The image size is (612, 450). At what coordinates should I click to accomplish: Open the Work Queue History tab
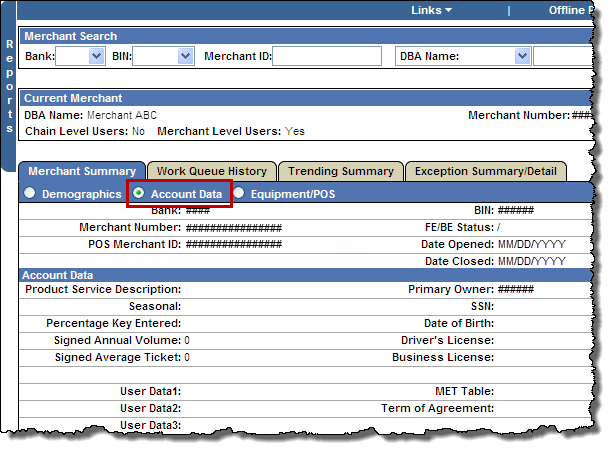pyautogui.click(x=211, y=172)
